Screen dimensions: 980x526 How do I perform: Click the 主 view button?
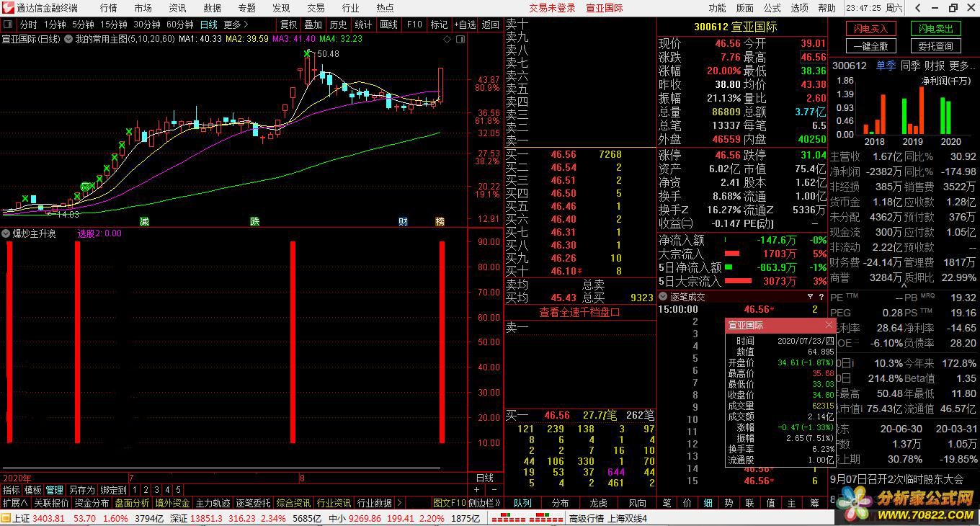(x=792, y=503)
